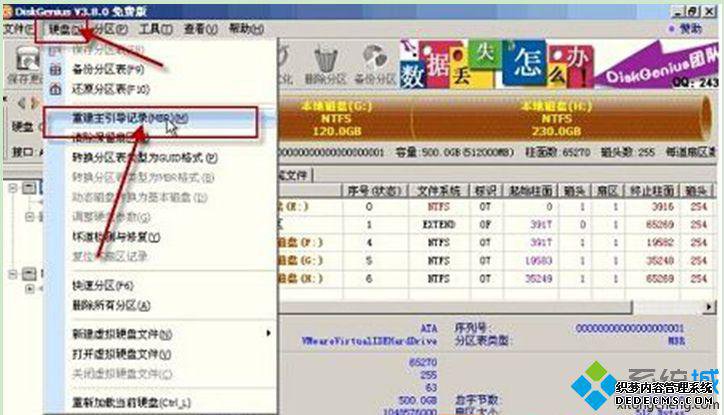Click the 备份分区表 menu entry icon
Screen dimensions: 724x415
coord(55,69)
